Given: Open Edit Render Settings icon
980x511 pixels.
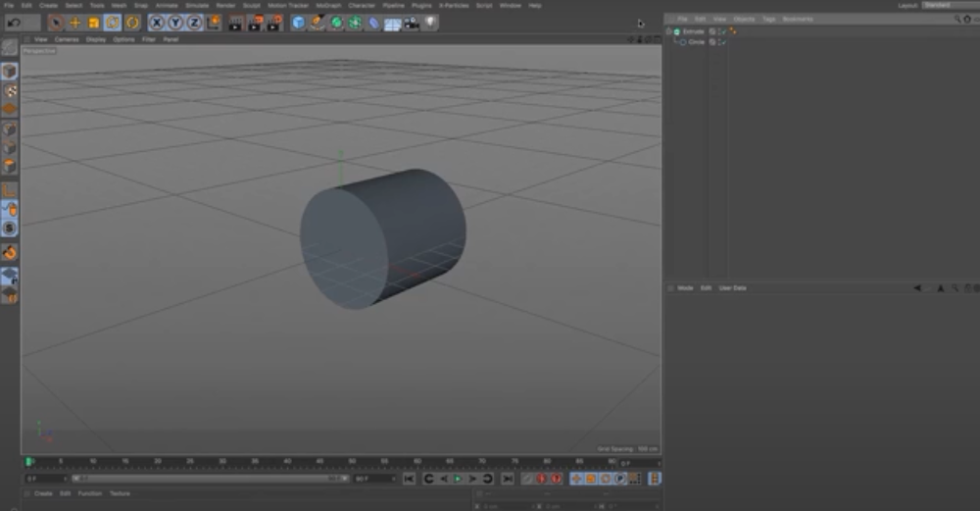Looking at the screenshot, I should pyautogui.click(x=274, y=24).
